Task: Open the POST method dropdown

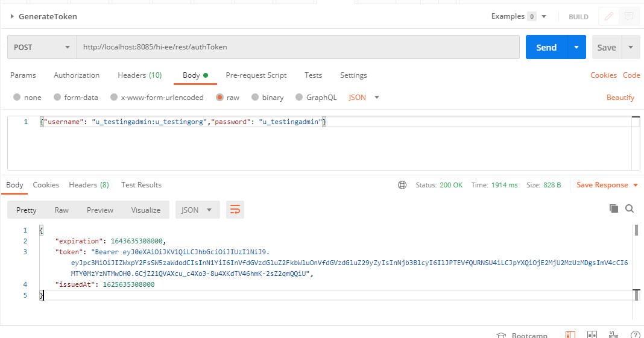Action: [42, 47]
